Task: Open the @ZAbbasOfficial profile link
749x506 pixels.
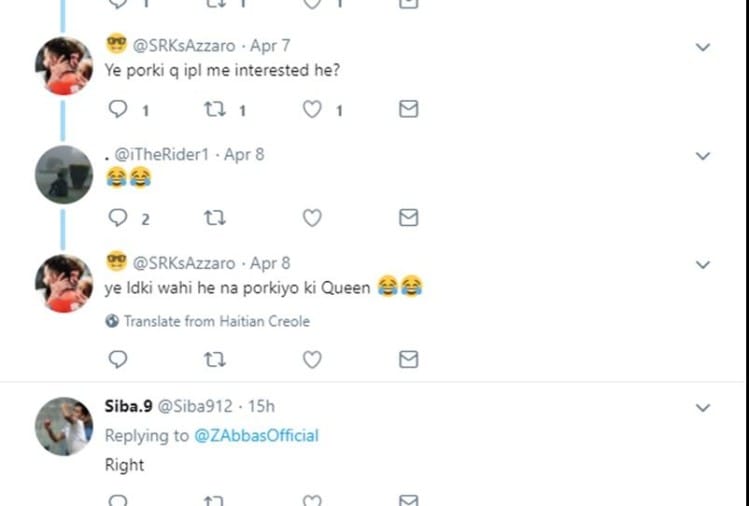Action: tap(256, 435)
